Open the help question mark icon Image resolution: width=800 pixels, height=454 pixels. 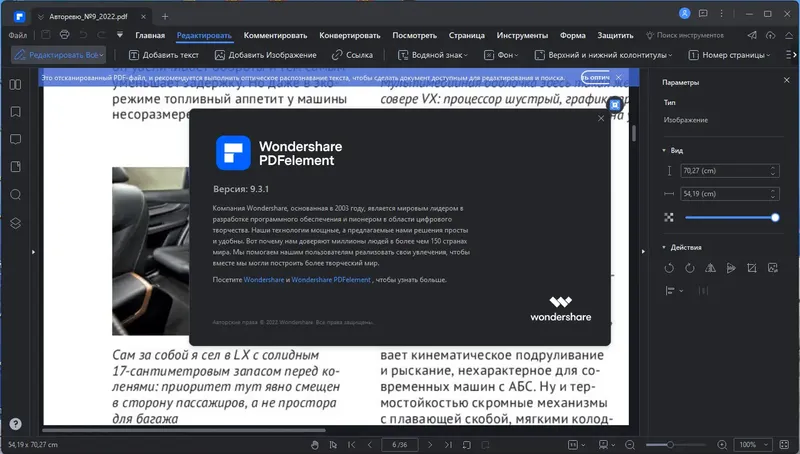tap(15, 424)
